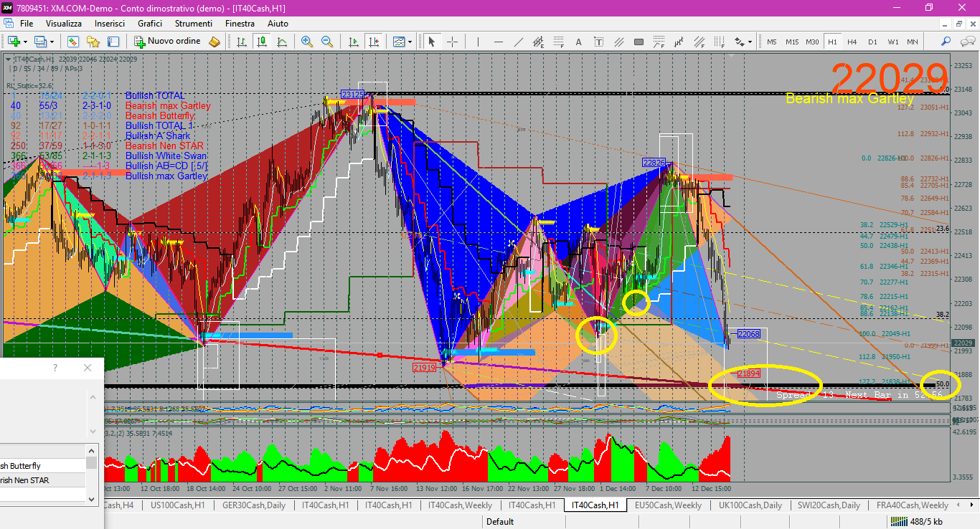The height and width of the screenshot is (529, 980).
Task: Click the help question mark in dialog
Action: point(55,368)
